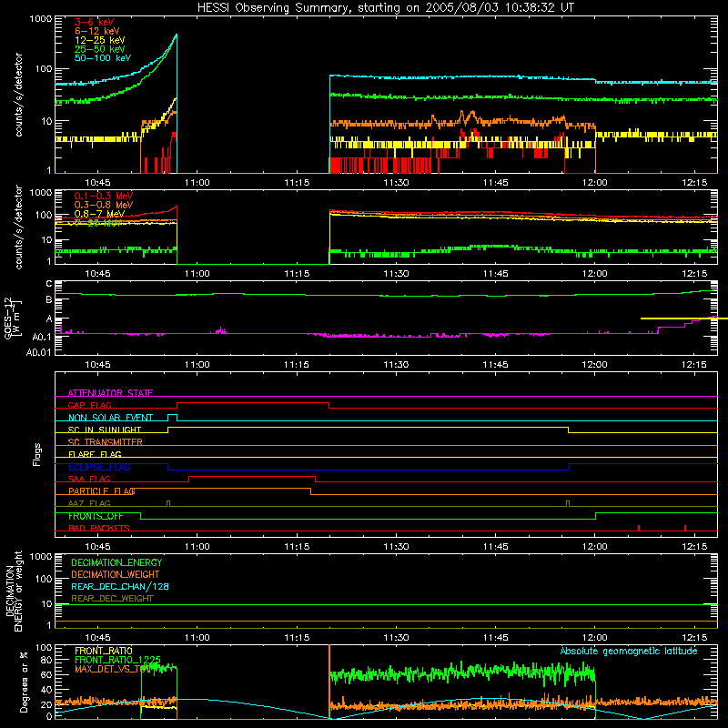Select the 25-50 keV legend label

[x=100, y=49]
